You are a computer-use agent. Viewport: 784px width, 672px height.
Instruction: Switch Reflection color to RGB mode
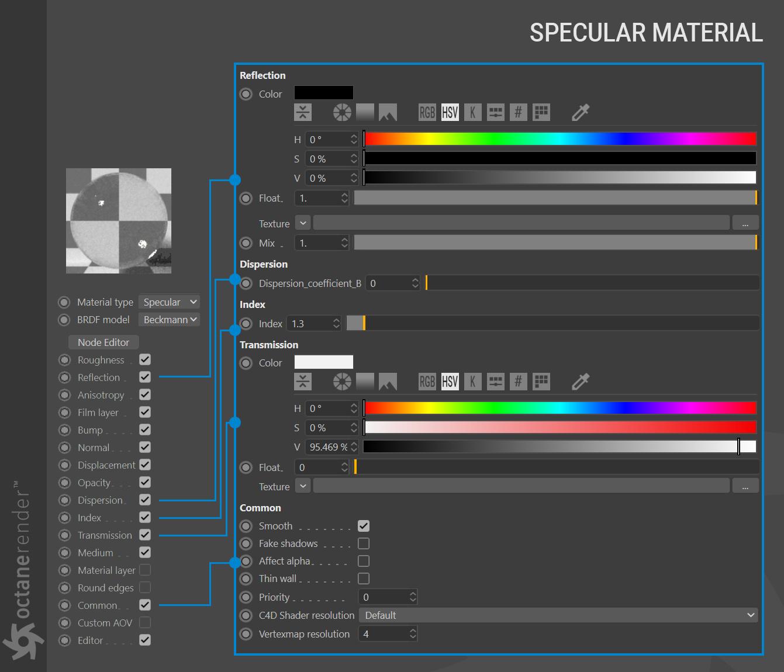click(x=427, y=112)
